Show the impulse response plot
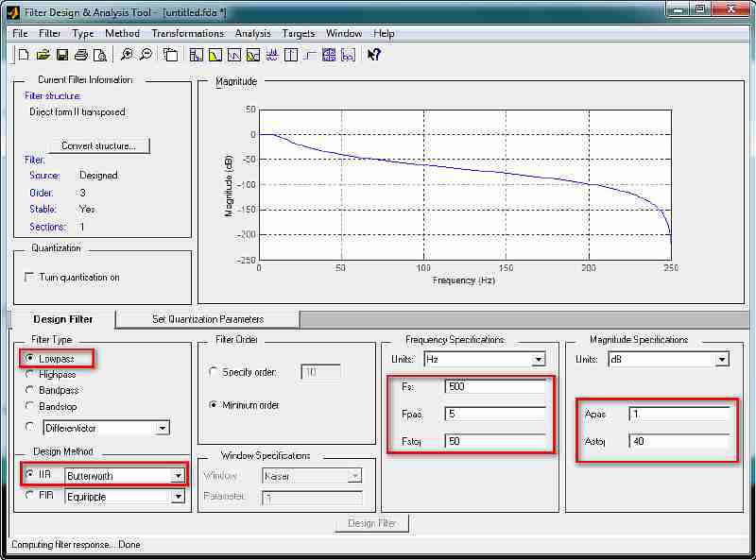This screenshot has height=560, width=756. click(x=291, y=55)
